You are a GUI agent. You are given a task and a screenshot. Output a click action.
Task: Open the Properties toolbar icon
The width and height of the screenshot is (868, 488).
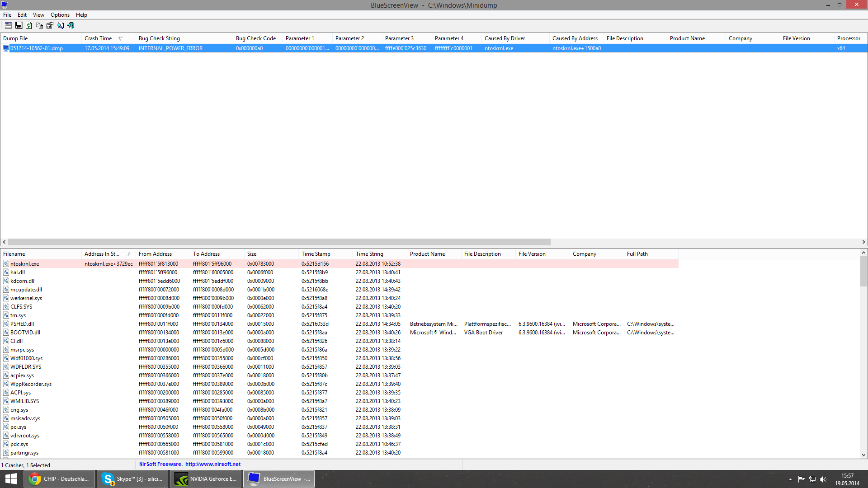pyautogui.click(x=50, y=26)
